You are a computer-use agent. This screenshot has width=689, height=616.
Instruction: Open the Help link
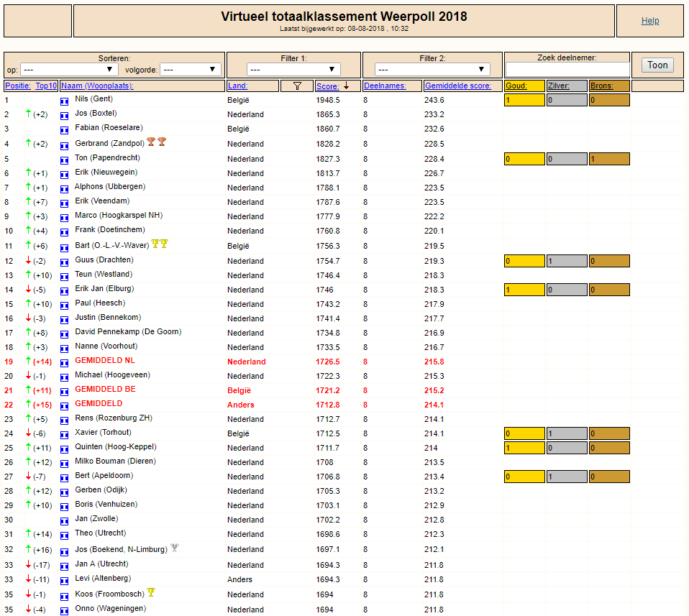click(x=650, y=21)
